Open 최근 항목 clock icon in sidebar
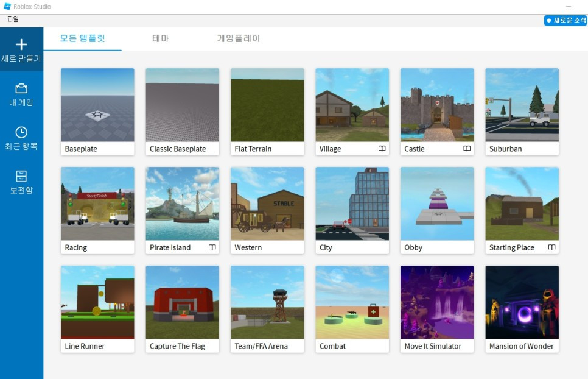The height and width of the screenshot is (379, 588). coord(21,132)
